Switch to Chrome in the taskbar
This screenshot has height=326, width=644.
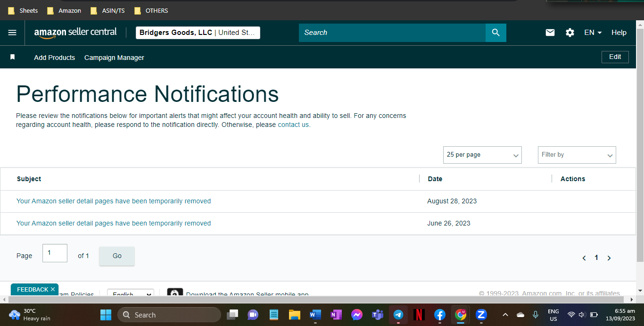pyautogui.click(x=461, y=315)
